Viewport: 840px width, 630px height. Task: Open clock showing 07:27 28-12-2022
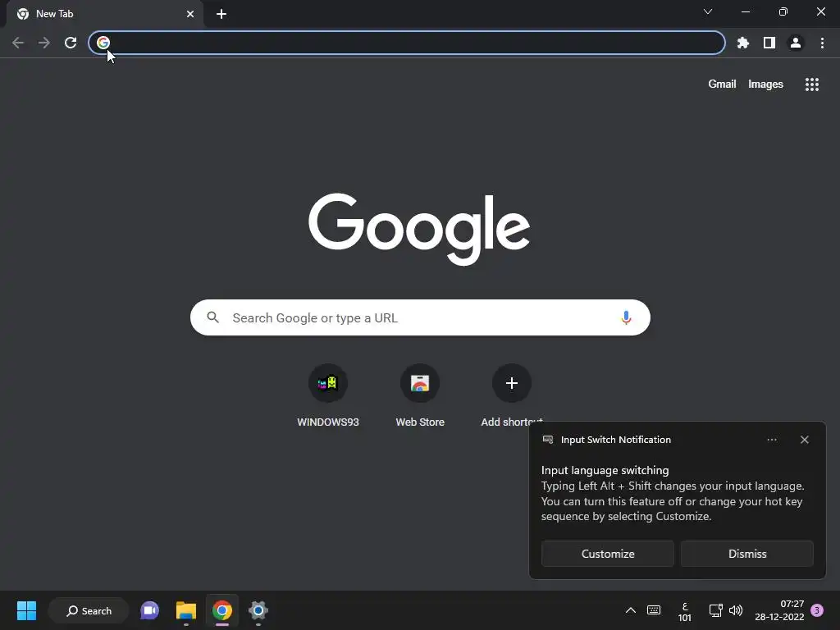click(779, 610)
